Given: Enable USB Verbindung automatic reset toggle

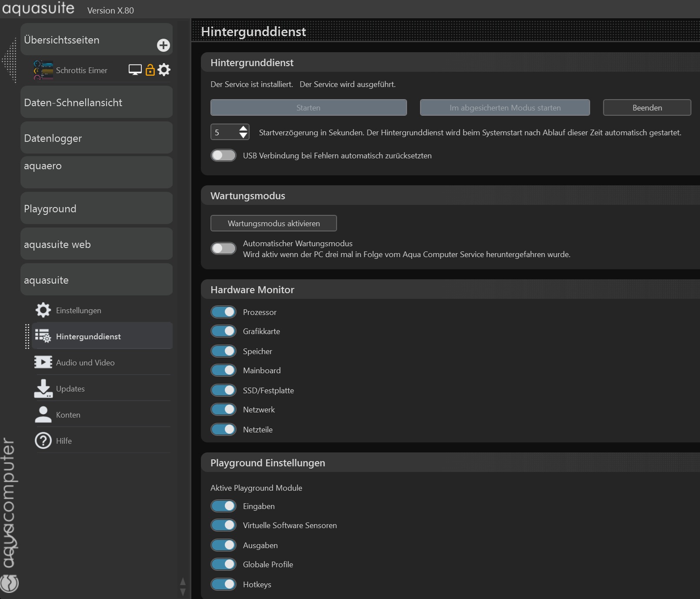Looking at the screenshot, I should [223, 155].
